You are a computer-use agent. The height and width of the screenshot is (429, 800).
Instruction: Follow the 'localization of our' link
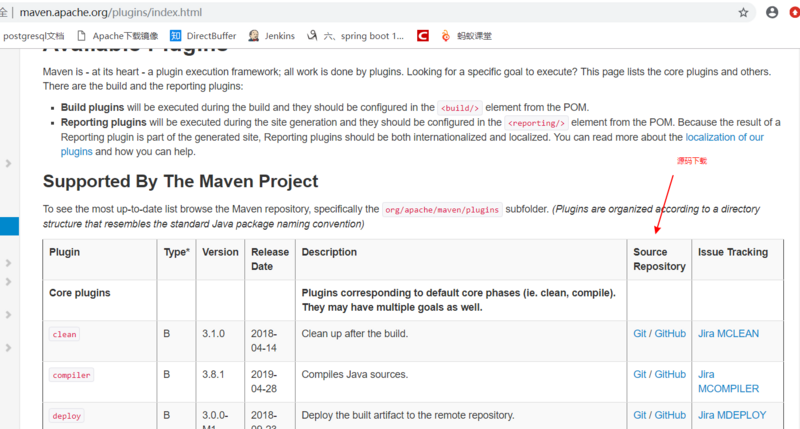[x=724, y=137]
